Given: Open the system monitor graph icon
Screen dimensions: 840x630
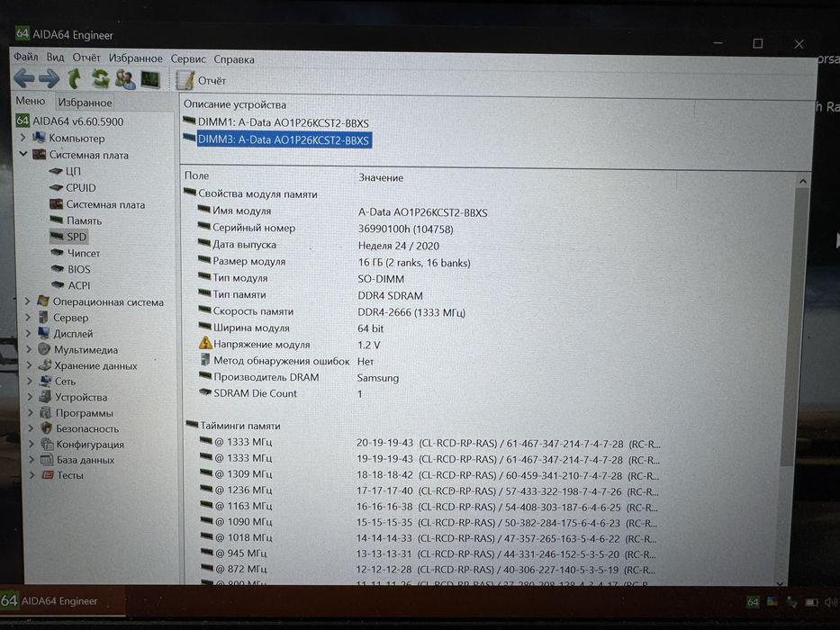Looking at the screenshot, I should click(150, 80).
